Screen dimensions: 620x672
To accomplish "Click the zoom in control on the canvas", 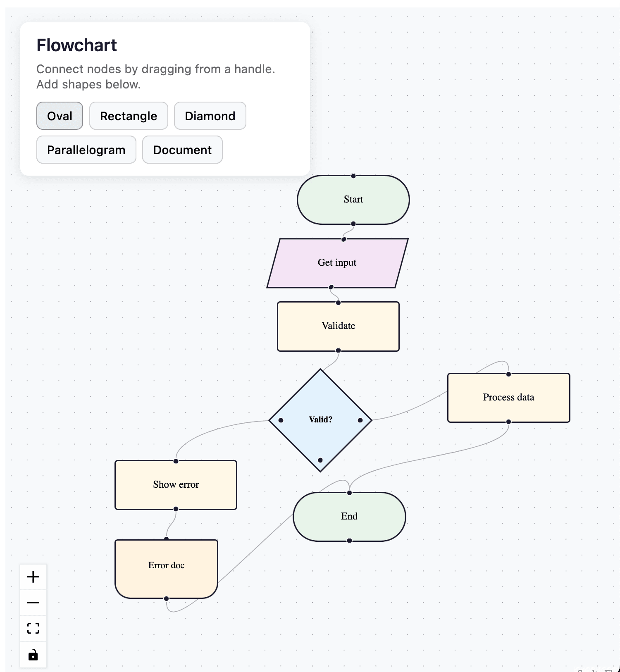I will 33,577.
